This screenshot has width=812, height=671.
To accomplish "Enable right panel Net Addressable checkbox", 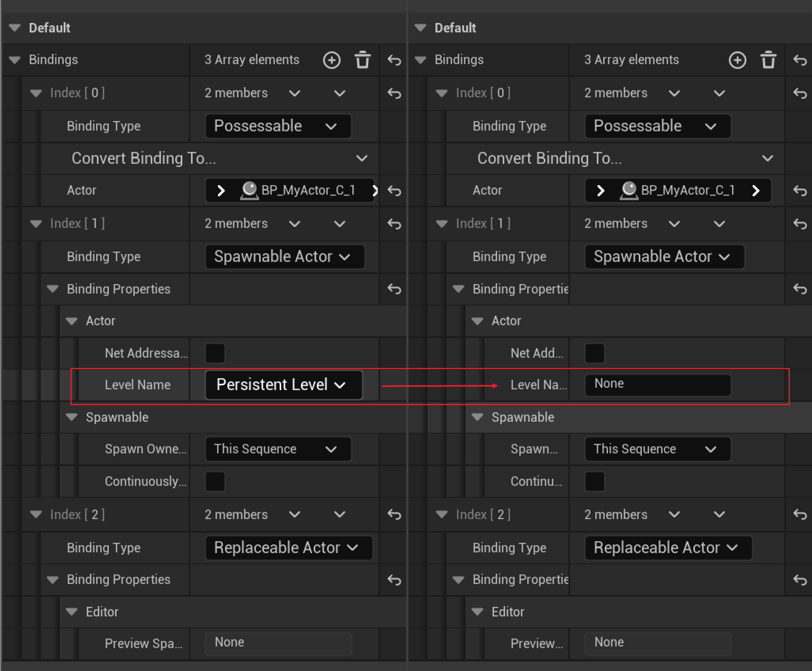I will (594, 353).
